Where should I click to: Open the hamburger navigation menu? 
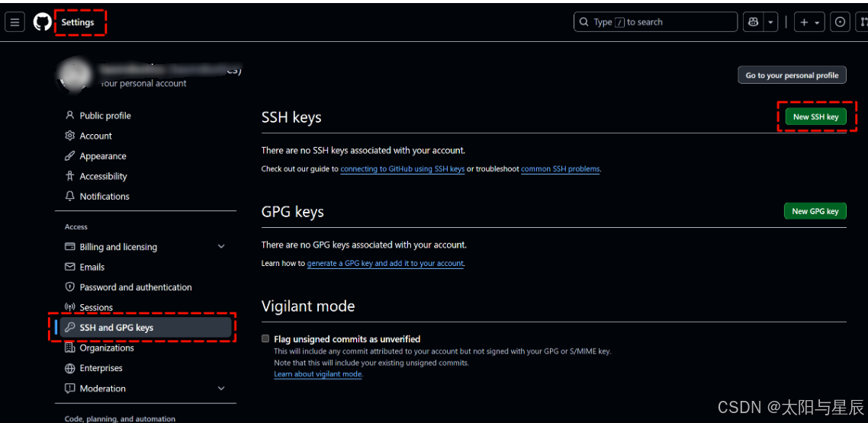(14, 22)
